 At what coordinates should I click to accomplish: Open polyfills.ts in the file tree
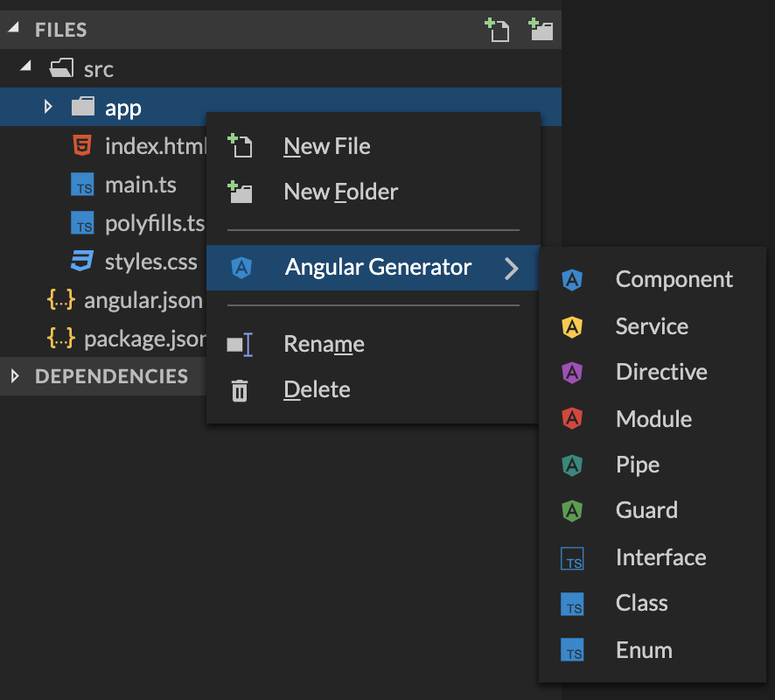click(x=155, y=224)
